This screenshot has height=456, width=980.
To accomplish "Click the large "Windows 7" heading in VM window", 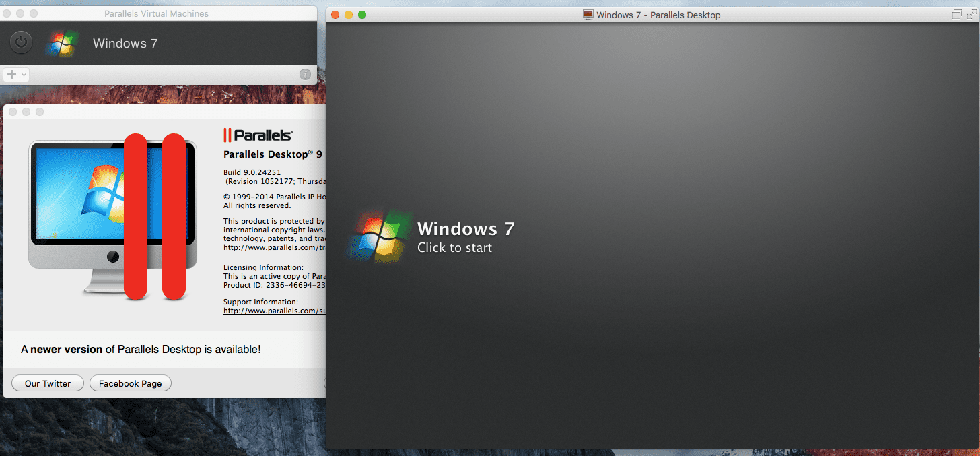I will (466, 229).
